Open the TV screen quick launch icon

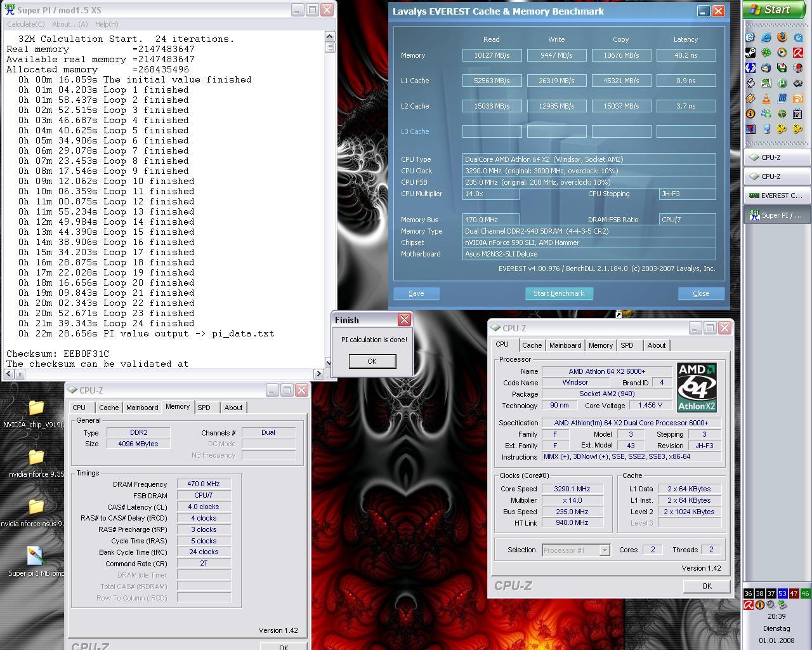798,114
